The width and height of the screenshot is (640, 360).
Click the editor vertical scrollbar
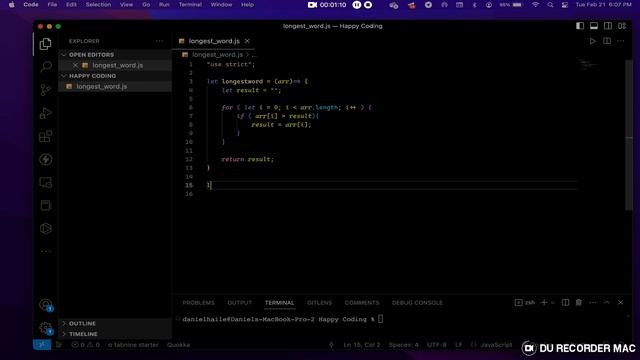pyautogui.click(x=629, y=135)
